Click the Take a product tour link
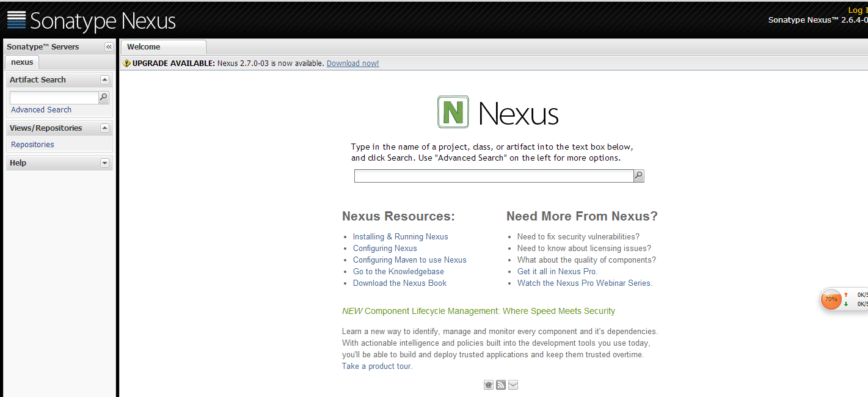The width and height of the screenshot is (868, 397). pyautogui.click(x=377, y=366)
